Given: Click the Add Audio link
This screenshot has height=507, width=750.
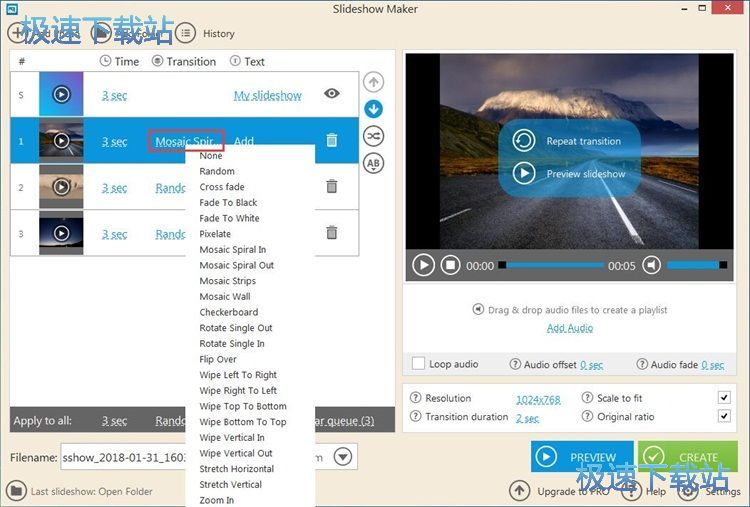Looking at the screenshot, I should tap(570, 328).
